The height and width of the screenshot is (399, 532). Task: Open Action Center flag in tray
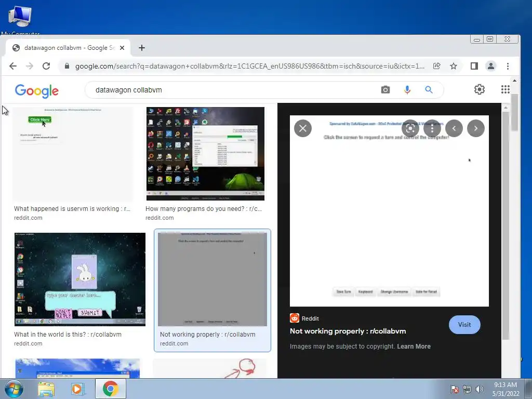coord(454,389)
